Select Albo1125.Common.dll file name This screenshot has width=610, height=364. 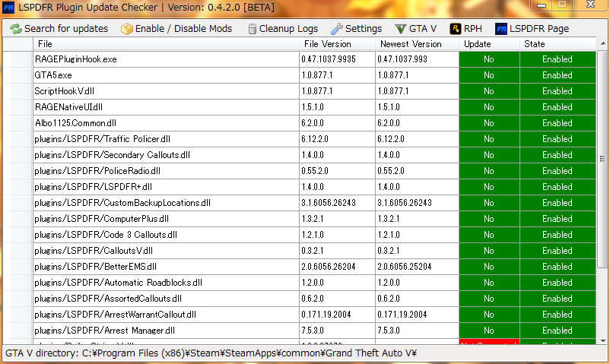75,123
